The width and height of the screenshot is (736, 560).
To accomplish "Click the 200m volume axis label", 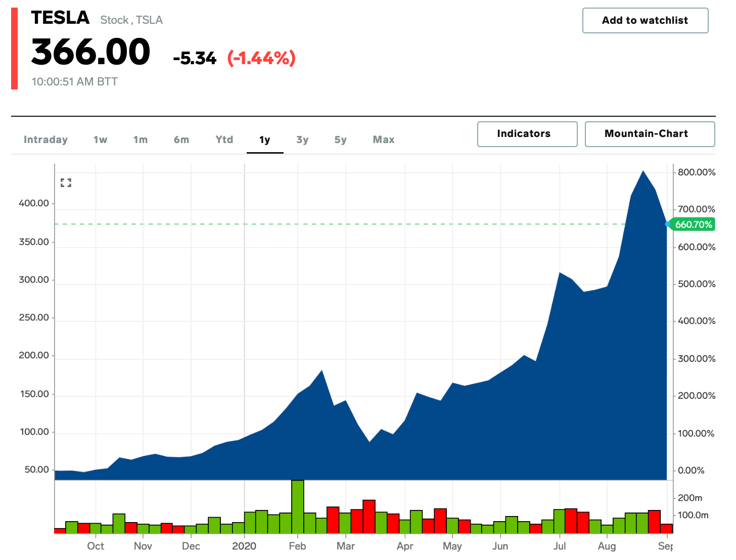I will pyautogui.click(x=690, y=498).
